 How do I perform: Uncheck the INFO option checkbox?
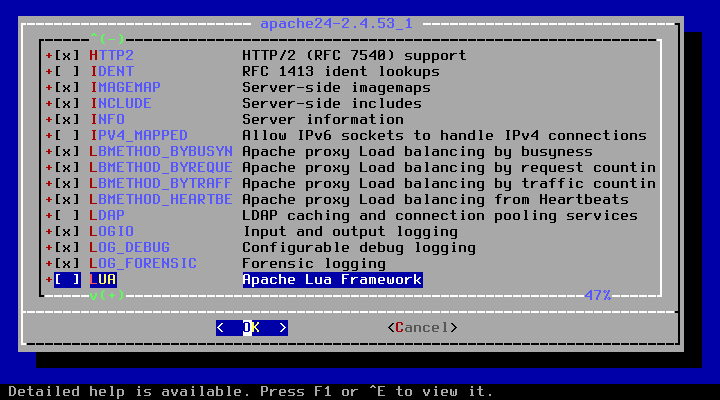[67, 120]
